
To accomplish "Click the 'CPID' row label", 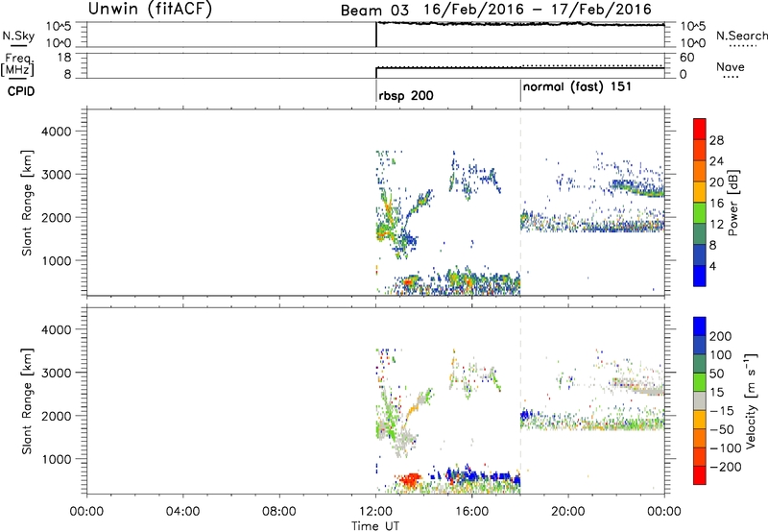I will point(21,91).
